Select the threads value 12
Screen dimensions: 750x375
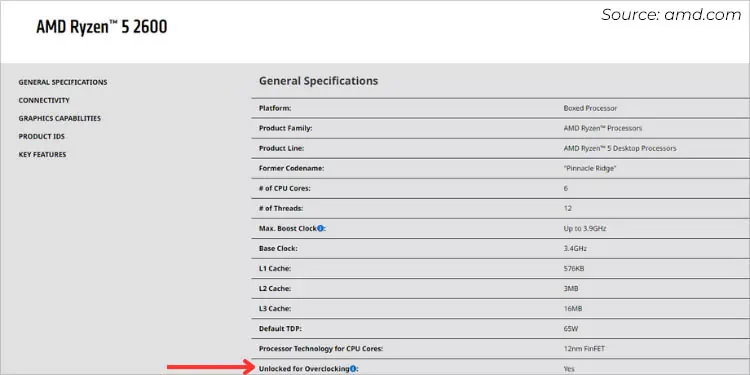[567, 209]
